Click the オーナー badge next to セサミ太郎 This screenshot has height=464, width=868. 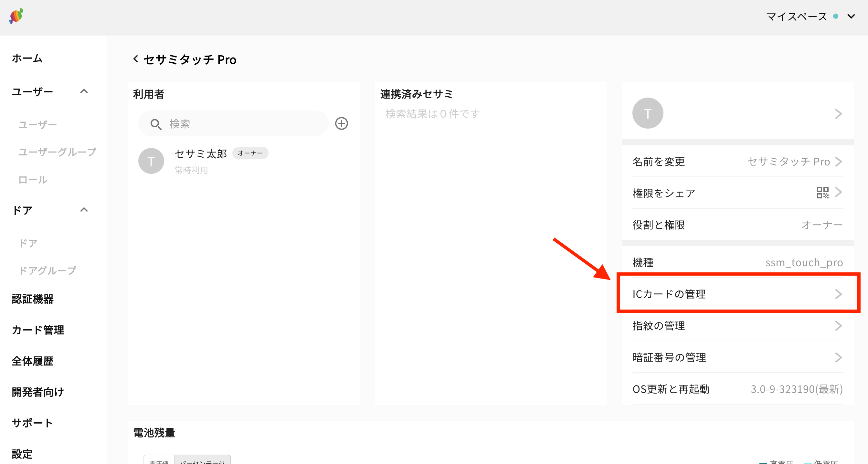(x=250, y=153)
